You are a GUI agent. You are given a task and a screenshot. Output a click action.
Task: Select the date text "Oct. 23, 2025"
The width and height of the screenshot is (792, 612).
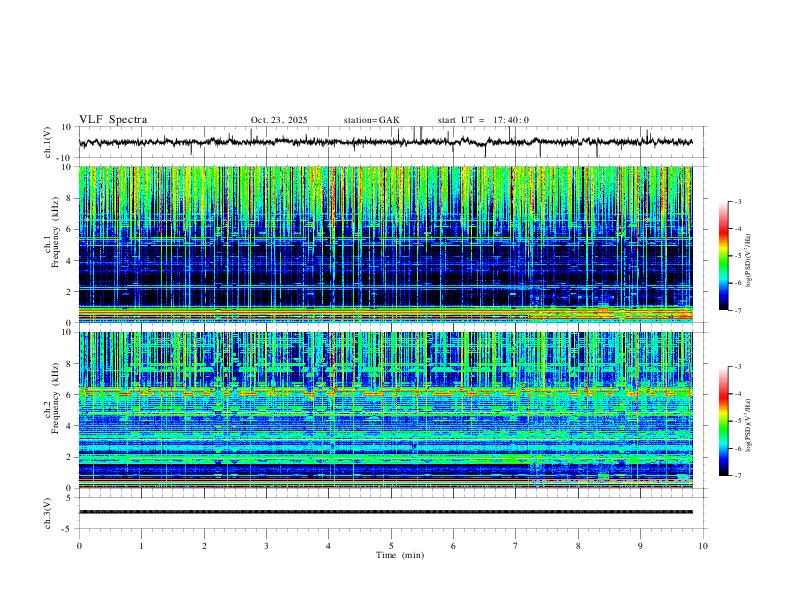[x=279, y=120]
